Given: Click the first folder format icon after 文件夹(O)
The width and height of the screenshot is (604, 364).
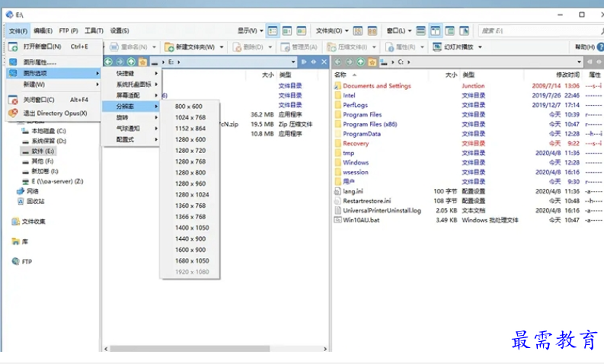Looking at the screenshot, I should point(358,30).
